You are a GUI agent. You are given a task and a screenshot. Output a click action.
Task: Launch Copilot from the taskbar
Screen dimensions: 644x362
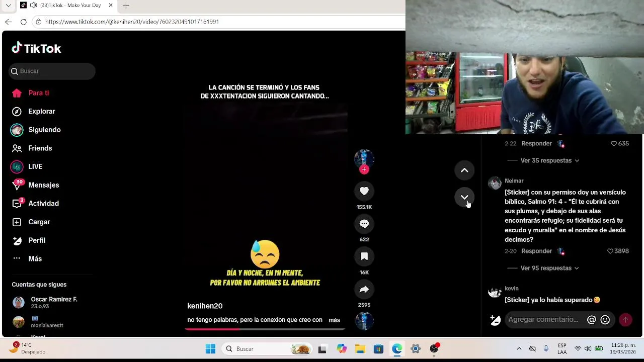(342, 349)
